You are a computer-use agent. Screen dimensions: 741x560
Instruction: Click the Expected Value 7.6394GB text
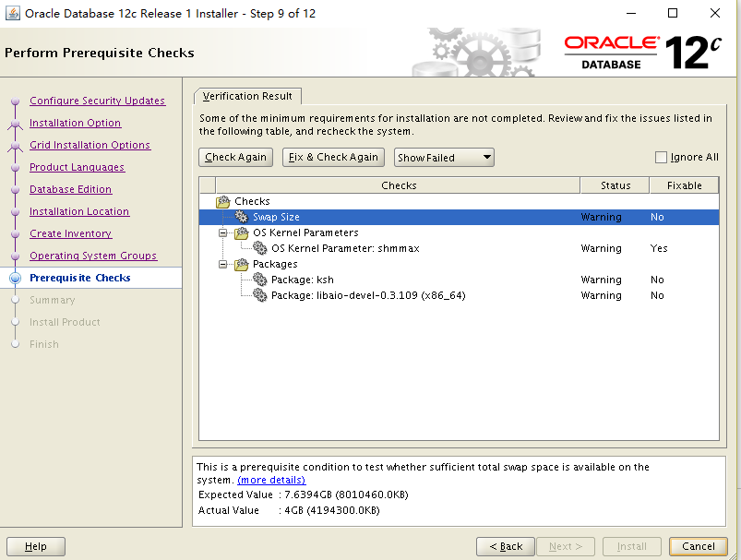click(303, 494)
